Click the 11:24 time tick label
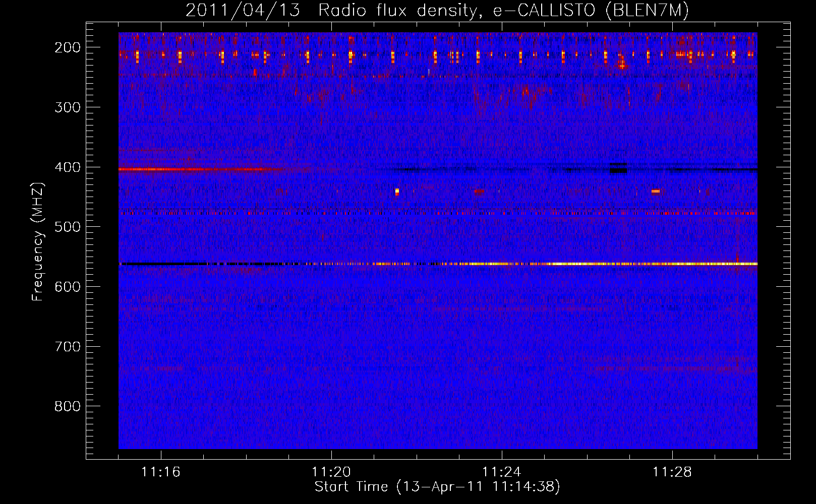This screenshot has width=816, height=504. click(502, 472)
